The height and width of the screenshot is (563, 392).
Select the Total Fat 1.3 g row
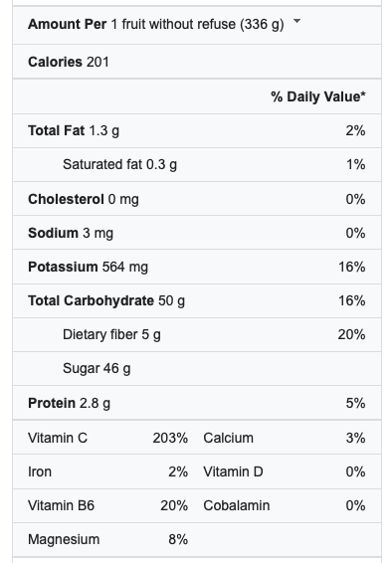point(197,130)
